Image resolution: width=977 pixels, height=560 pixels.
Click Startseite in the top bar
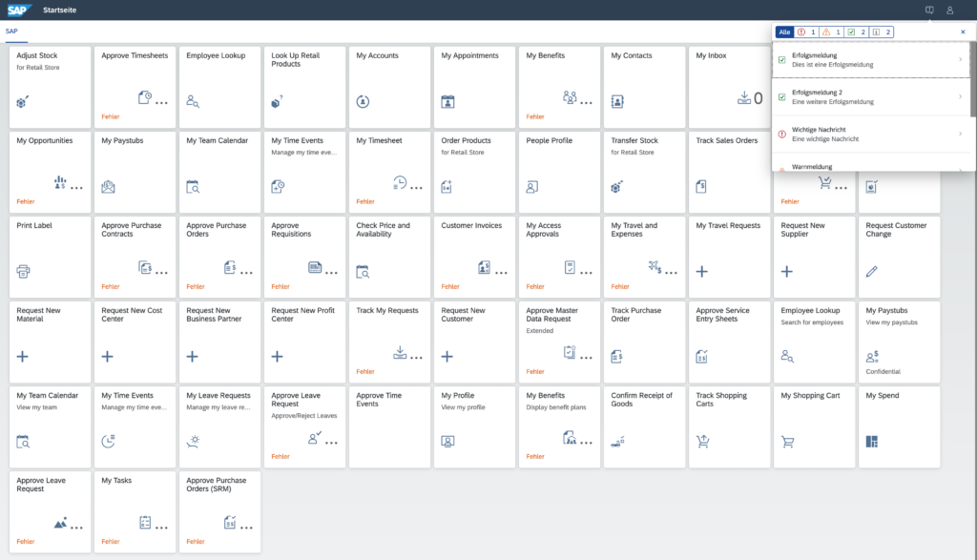(x=60, y=10)
